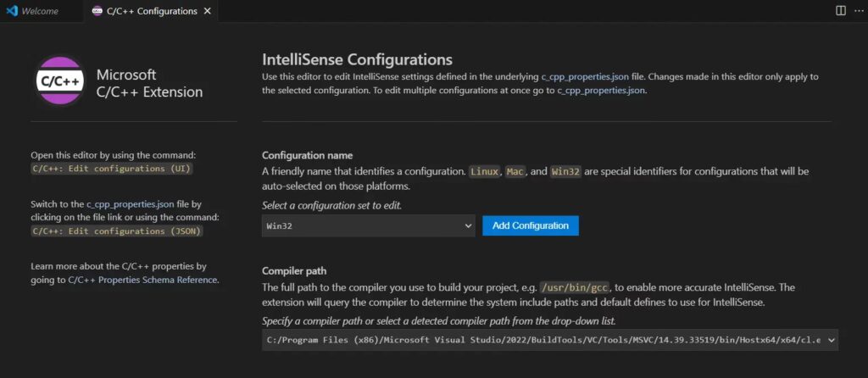
Task: Click the c_cpp_properties.json link in left panel
Action: tap(131, 204)
